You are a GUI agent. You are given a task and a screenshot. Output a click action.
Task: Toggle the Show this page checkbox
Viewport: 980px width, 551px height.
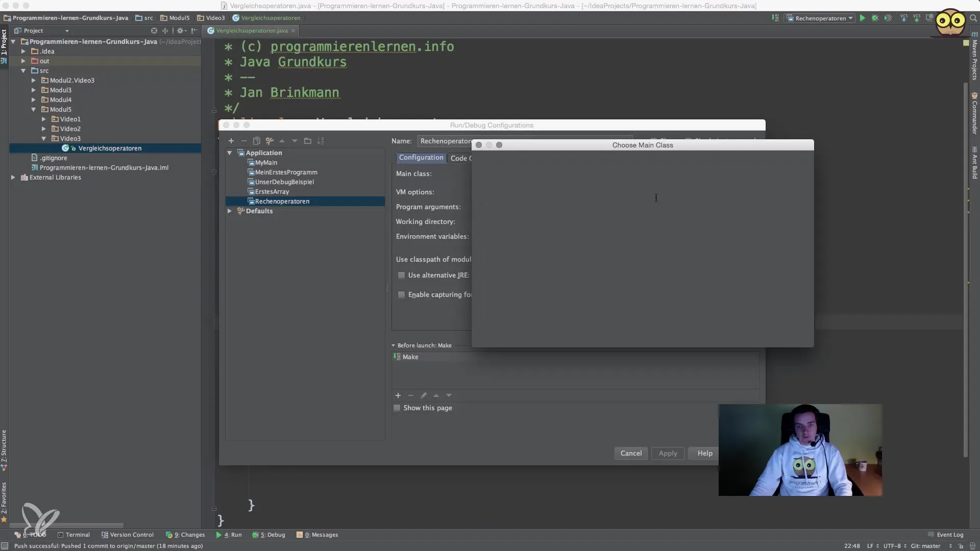pos(397,408)
